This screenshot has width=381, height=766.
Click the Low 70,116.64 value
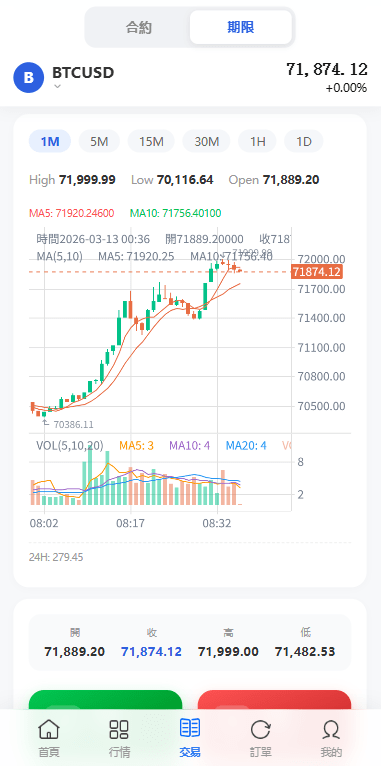point(185,180)
